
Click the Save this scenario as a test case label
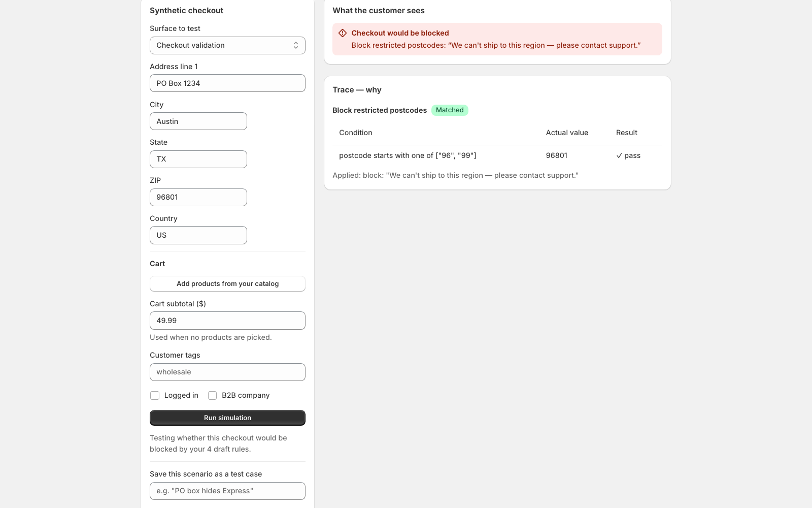(206, 474)
